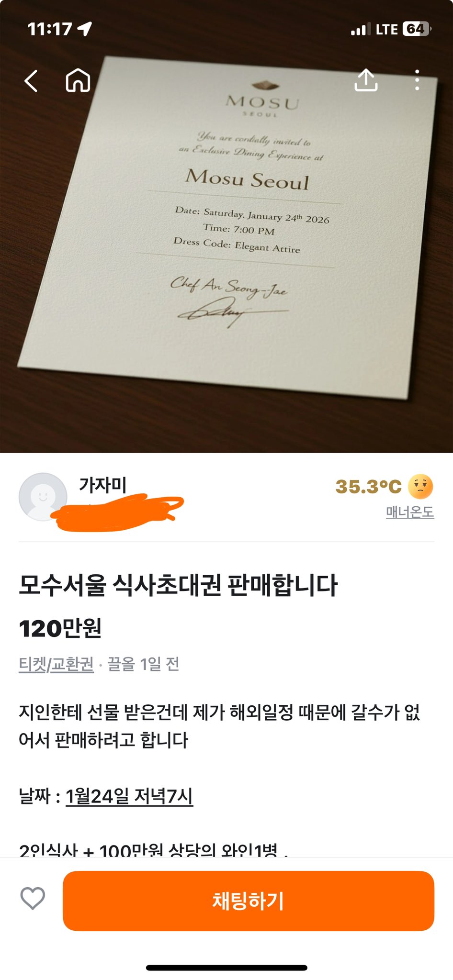Tap the seller name 가자미
The height and width of the screenshot is (980, 453).
[x=103, y=485]
